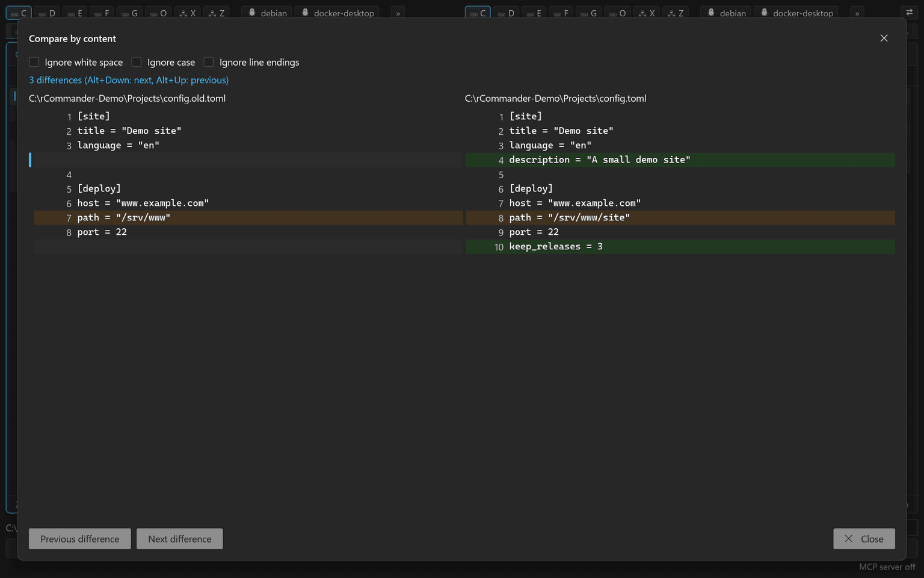This screenshot has width=924, height=578.
Task: Open the debian WSL drive in left panel
Action: [266, 13]
